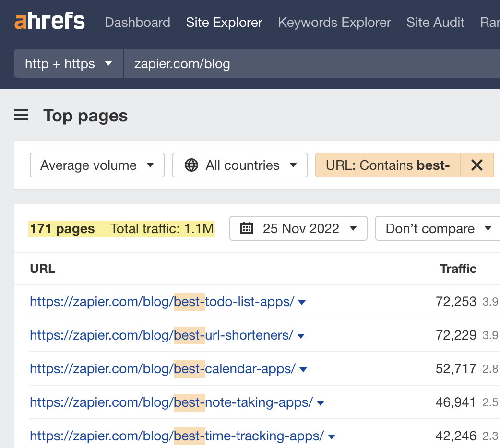Click the ahrefs logo
This screenshot has width=500, height=448.
point(49,21)
